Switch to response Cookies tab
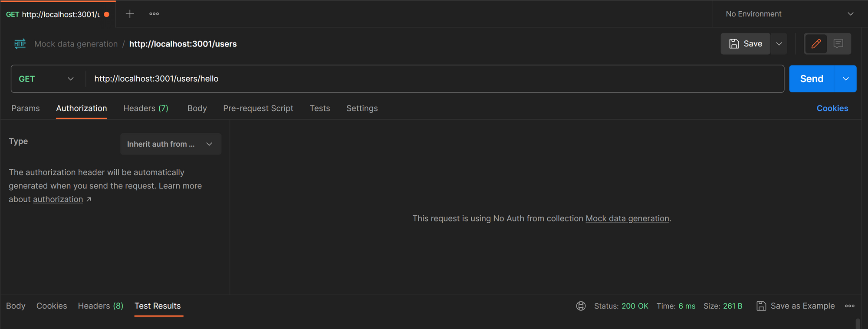Viewport: 868px width, 329px height. 52,306
